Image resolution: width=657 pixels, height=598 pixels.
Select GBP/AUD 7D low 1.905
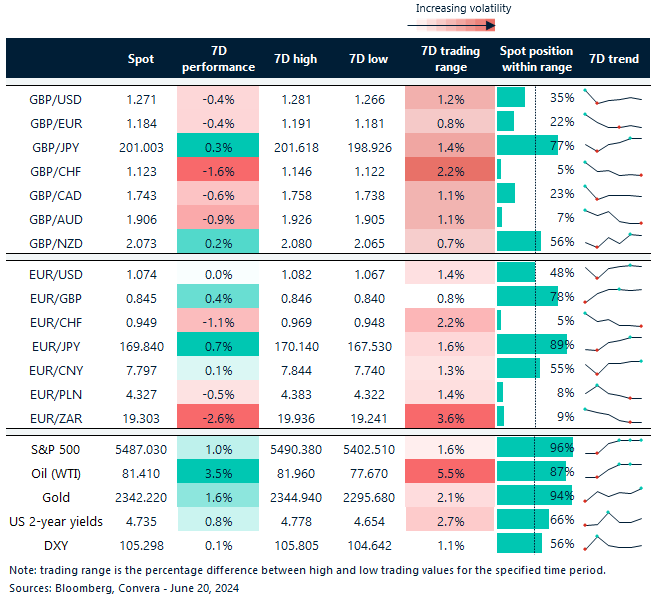pos(369,220)
